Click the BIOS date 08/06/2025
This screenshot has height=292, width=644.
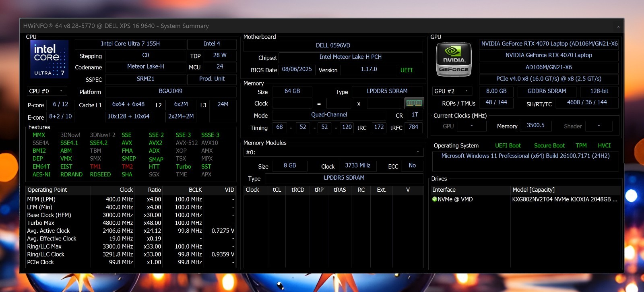click(297, 69)
